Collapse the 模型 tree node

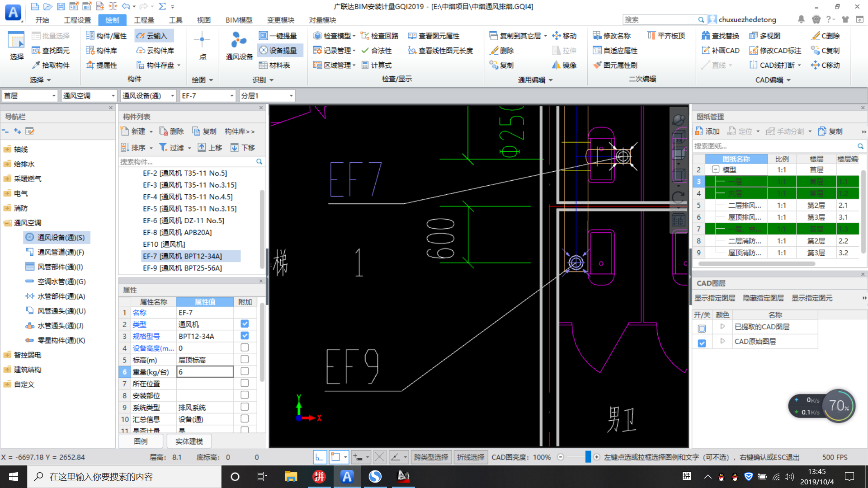[715, 169]
